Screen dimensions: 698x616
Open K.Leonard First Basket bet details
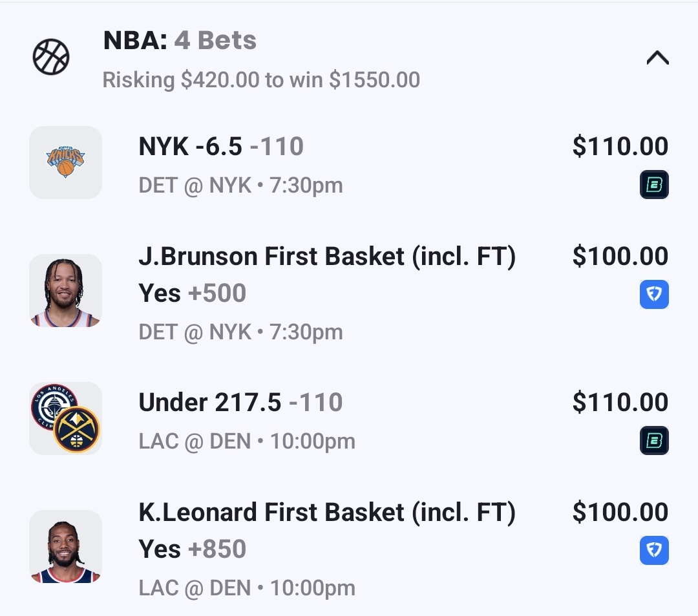[x=327, y=513]
